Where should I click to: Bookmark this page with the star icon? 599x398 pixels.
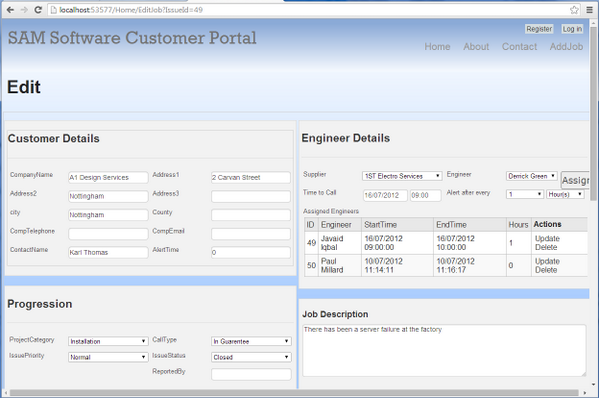574,10
